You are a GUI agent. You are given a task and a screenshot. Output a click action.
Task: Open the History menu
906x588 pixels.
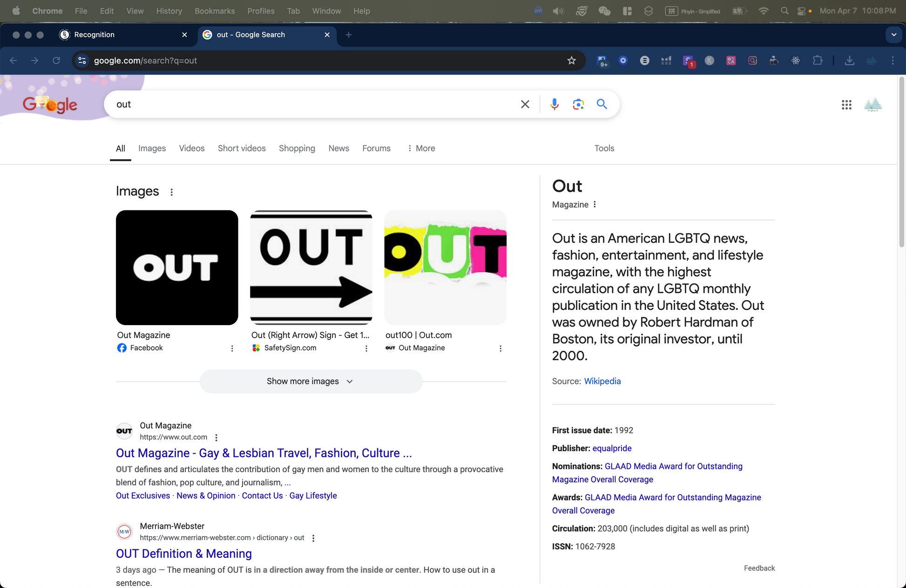click(169, 11)
